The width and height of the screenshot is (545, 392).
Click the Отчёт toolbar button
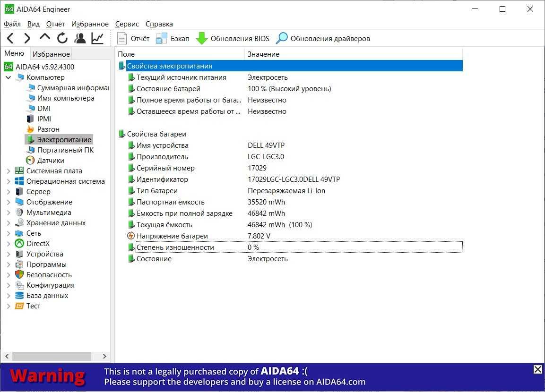[x=133, y=39]
